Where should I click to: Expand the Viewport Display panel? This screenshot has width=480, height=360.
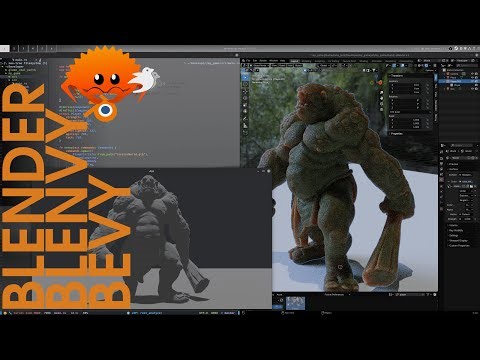[x=458, y=240]
